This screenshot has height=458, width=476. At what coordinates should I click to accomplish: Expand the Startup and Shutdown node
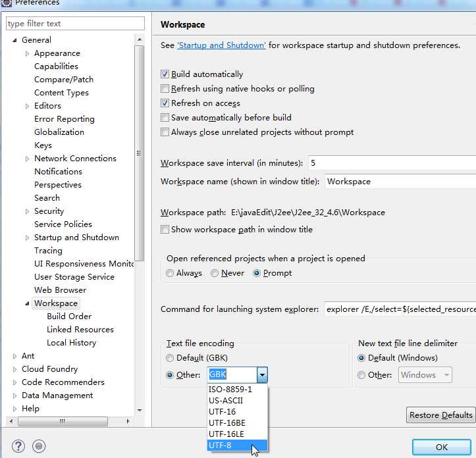27,238
